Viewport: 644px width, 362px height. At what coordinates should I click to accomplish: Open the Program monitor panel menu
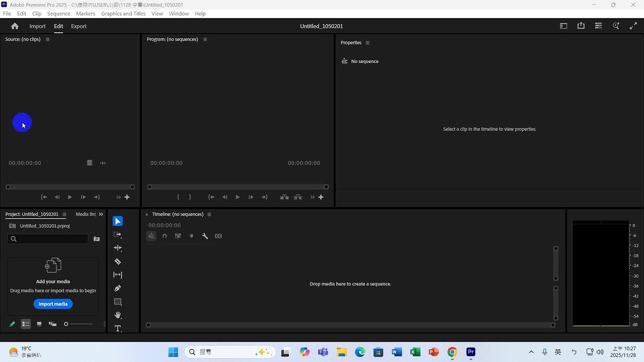click(x=205, y=39)
